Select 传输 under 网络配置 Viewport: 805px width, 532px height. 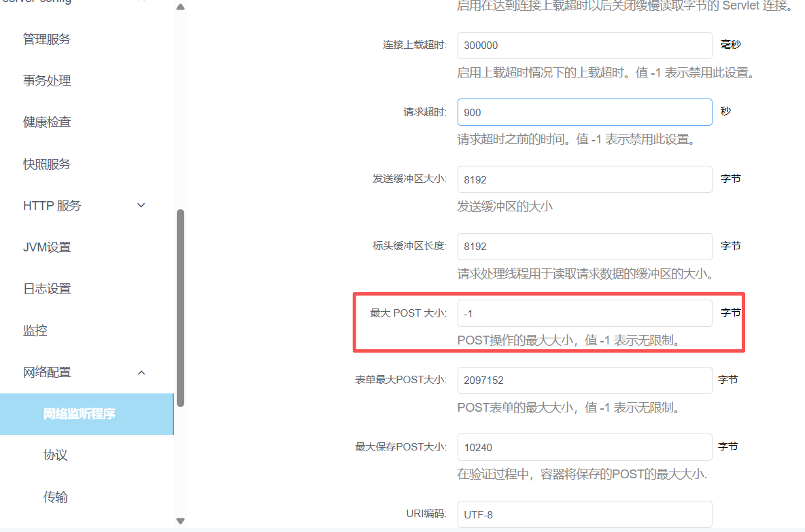(x=56, y=497)
